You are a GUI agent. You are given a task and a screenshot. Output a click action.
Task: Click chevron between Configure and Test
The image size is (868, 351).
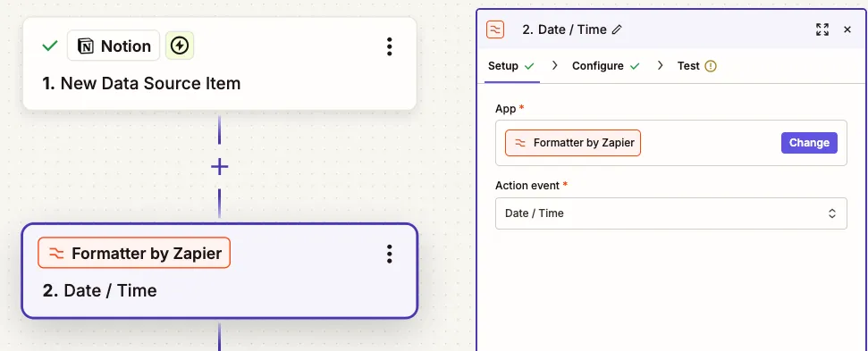(660, 65)
